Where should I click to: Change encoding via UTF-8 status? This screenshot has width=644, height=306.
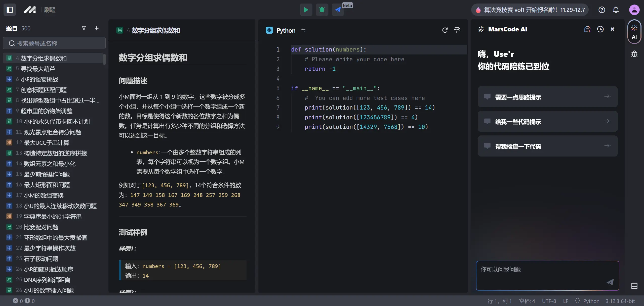[549, 301]
